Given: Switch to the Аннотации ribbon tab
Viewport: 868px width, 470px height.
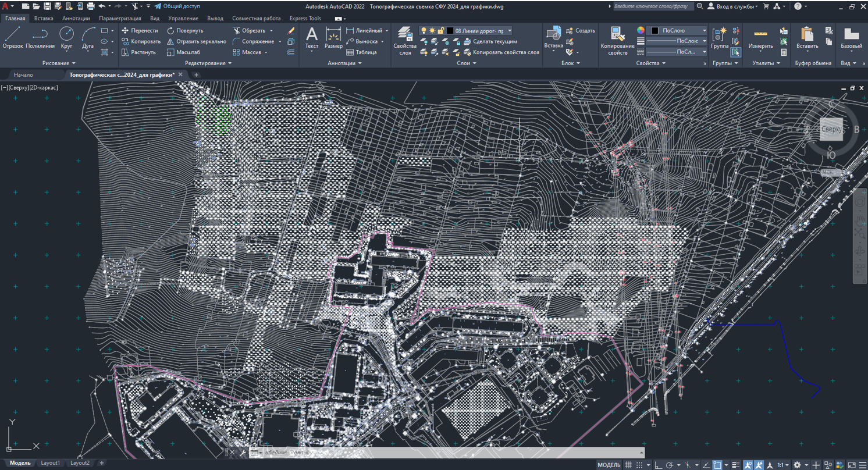Looking at the screenshot, I should [76, 18].
